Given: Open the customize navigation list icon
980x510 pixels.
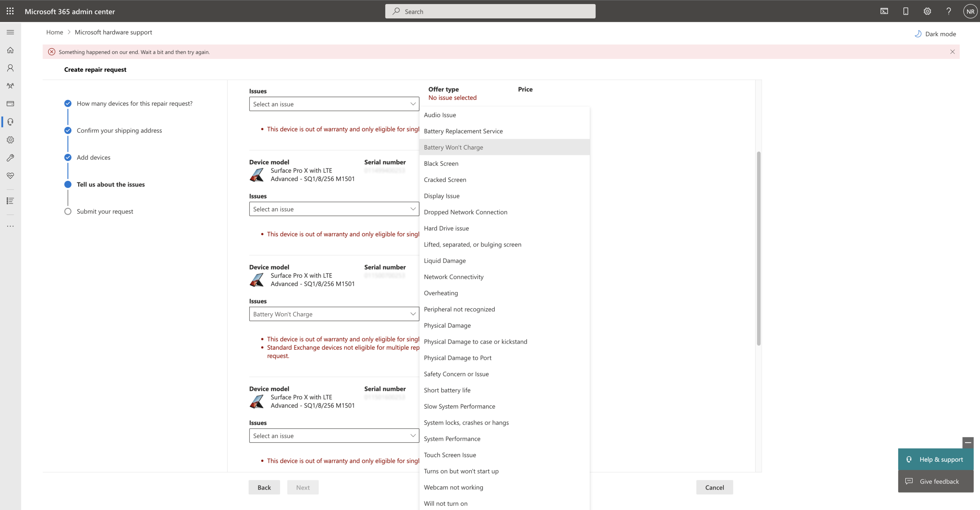Looking at the screenshot, I should pos(10,201).
